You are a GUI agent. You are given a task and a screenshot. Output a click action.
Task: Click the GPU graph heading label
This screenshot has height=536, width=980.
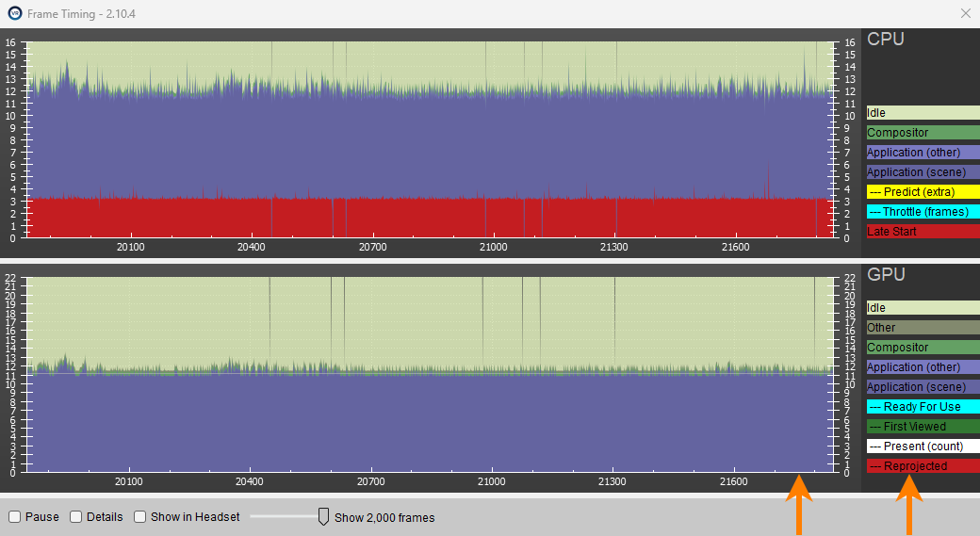[x=886, y=274]
